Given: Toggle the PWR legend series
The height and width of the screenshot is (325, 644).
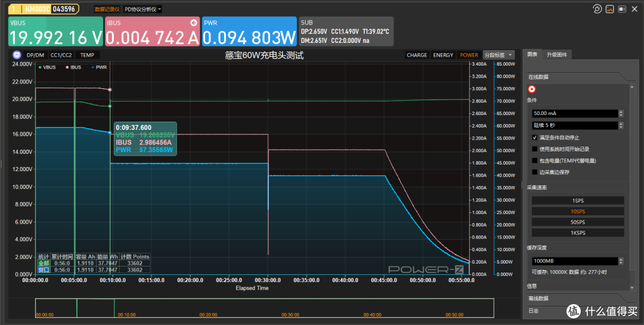Looking at the screenshot, I should tap(99, 67).
